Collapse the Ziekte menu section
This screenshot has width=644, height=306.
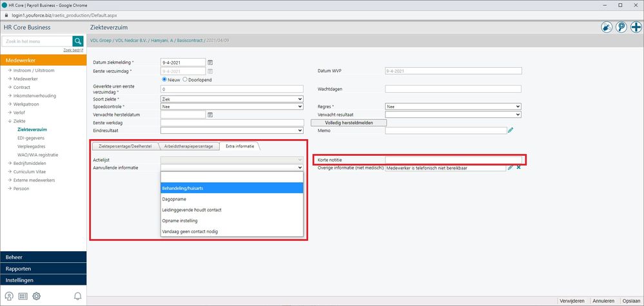coord(16,121)
